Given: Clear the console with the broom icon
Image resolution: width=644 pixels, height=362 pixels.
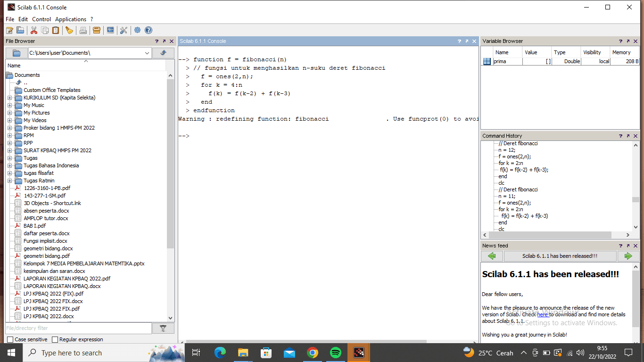Looking at the screenshot, I should tap(69, 30).
